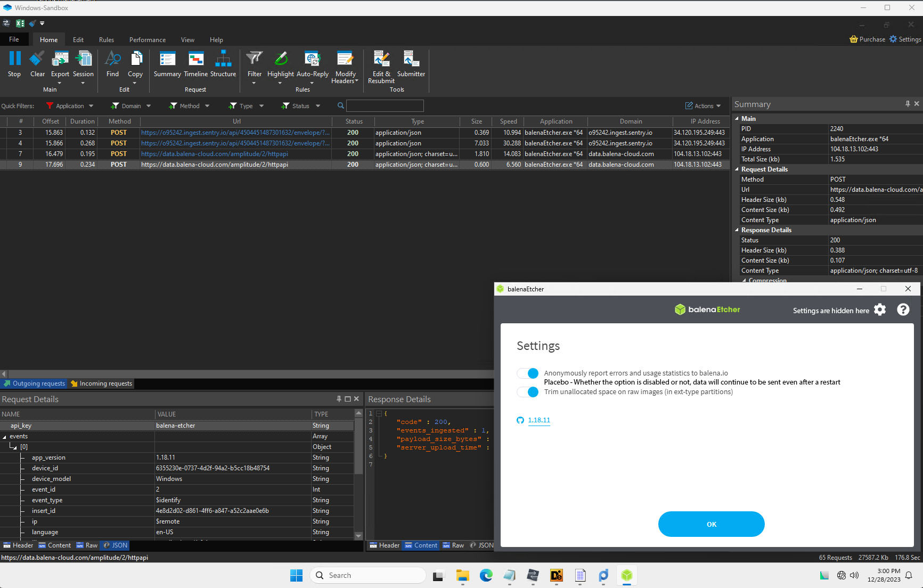Collapse the events tree node
This screenshot has width=923, height=588.
(x=5, y=437)
